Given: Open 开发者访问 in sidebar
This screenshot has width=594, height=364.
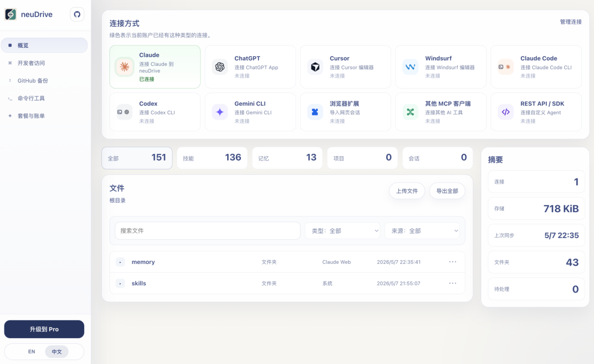Looking at the screenshot, I should point(45,63).
